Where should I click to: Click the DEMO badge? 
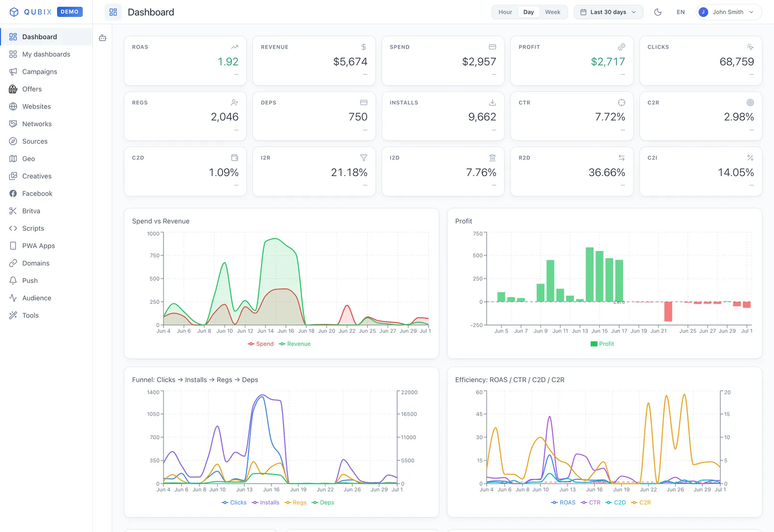click(70, 12)
